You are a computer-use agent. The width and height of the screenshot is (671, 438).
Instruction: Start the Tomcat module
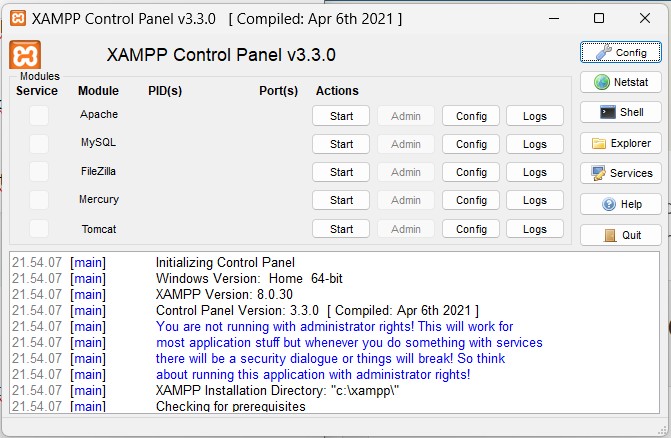tap(341, 229)
